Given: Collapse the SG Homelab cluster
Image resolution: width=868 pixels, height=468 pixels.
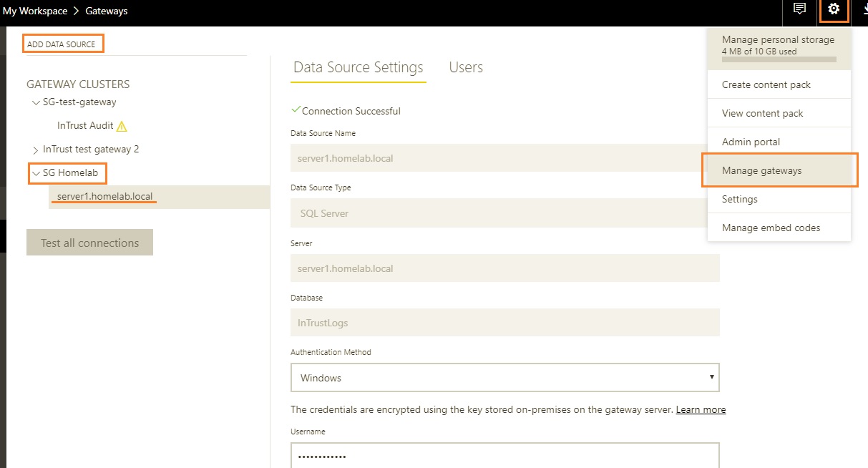Looking at the screenshot, I should coord(36,173).
